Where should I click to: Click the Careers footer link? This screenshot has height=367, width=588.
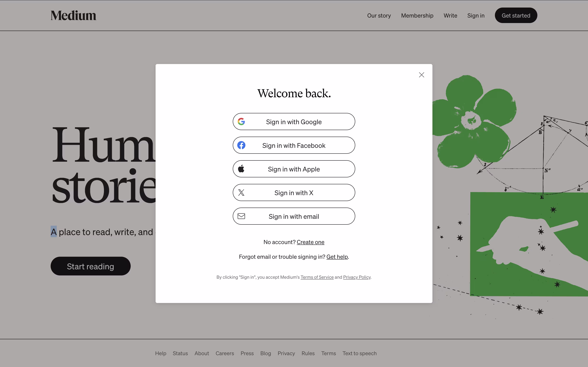225,353
